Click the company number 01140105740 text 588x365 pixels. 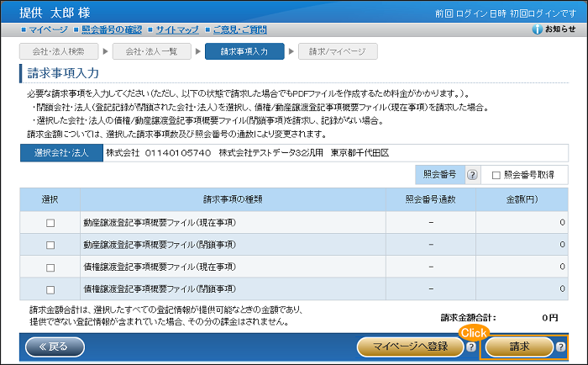178,153
